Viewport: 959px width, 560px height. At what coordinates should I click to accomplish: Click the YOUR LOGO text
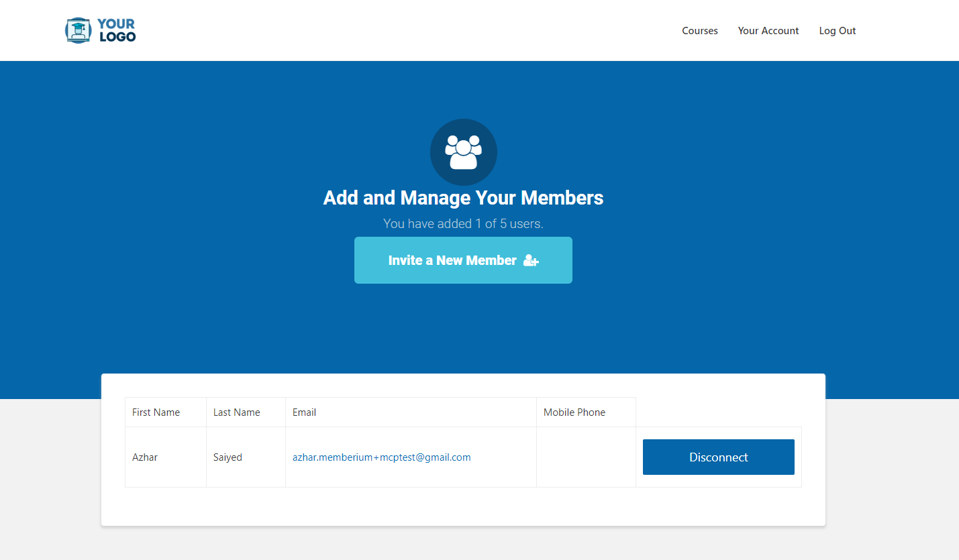click(117, 31)
